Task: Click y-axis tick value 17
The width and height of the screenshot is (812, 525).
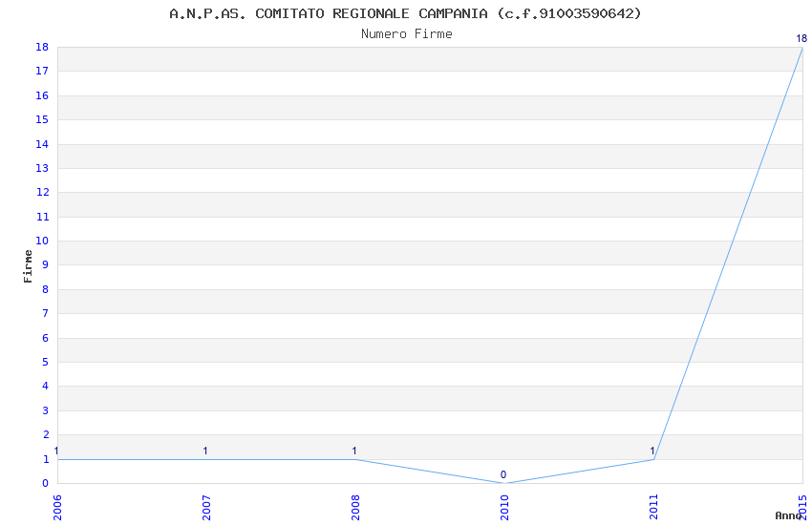Action: click(42, 72)
